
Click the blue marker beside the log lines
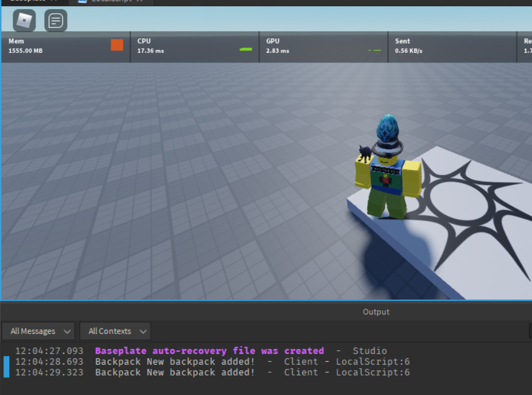6,366
